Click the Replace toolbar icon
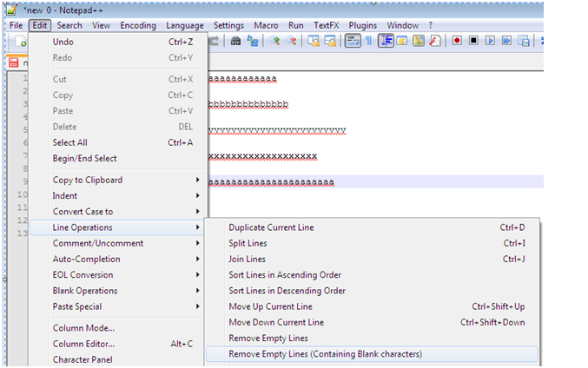Screen dimensions: 588x368 click(253, 41)
